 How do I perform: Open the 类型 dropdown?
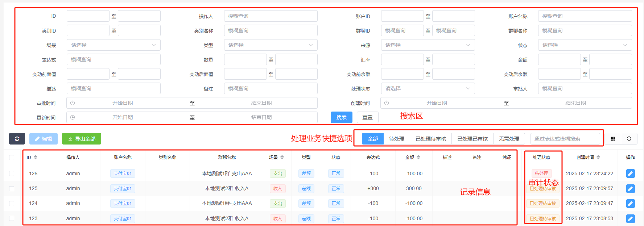(x=271, y=45)
